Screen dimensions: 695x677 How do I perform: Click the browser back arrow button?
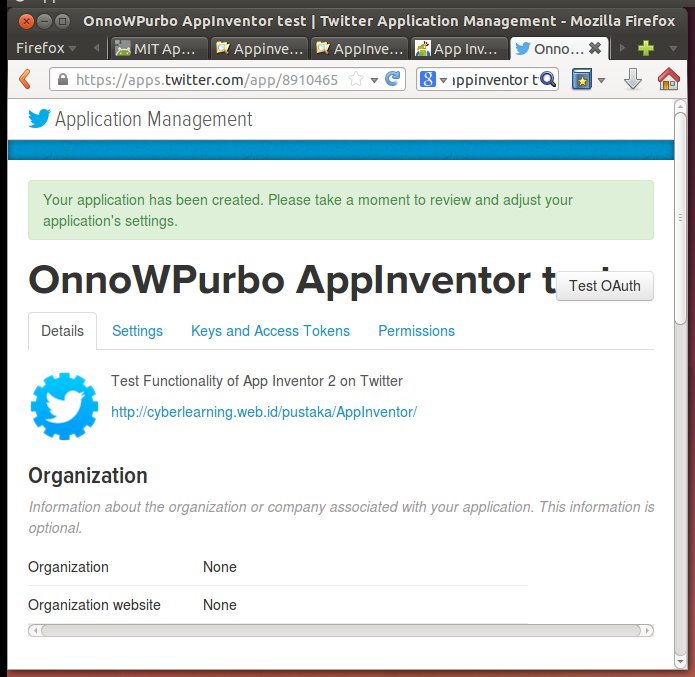click(25, 79)
